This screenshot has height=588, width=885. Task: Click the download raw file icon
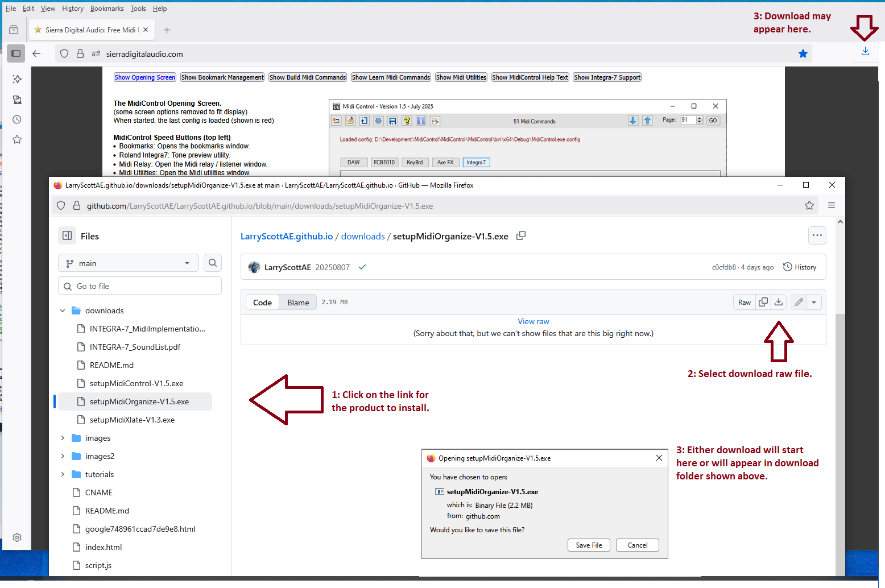tap(779, 302)
